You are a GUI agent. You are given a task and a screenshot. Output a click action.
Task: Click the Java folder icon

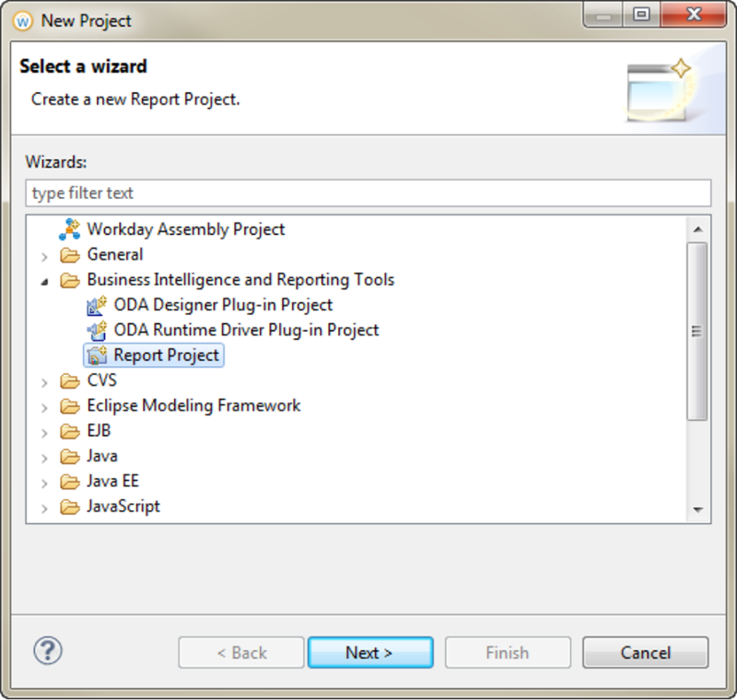click(x=70, y=457)
